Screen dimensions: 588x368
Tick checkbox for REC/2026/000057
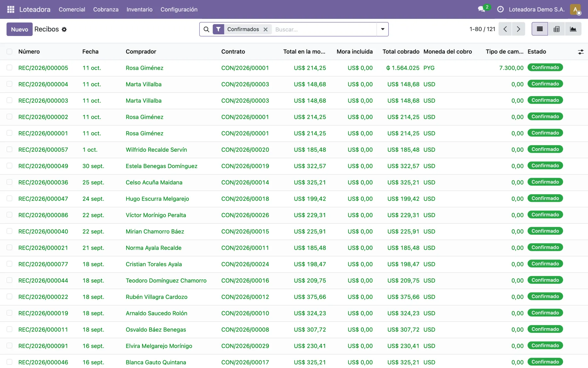pyautogui.click(x=9, y=149)
